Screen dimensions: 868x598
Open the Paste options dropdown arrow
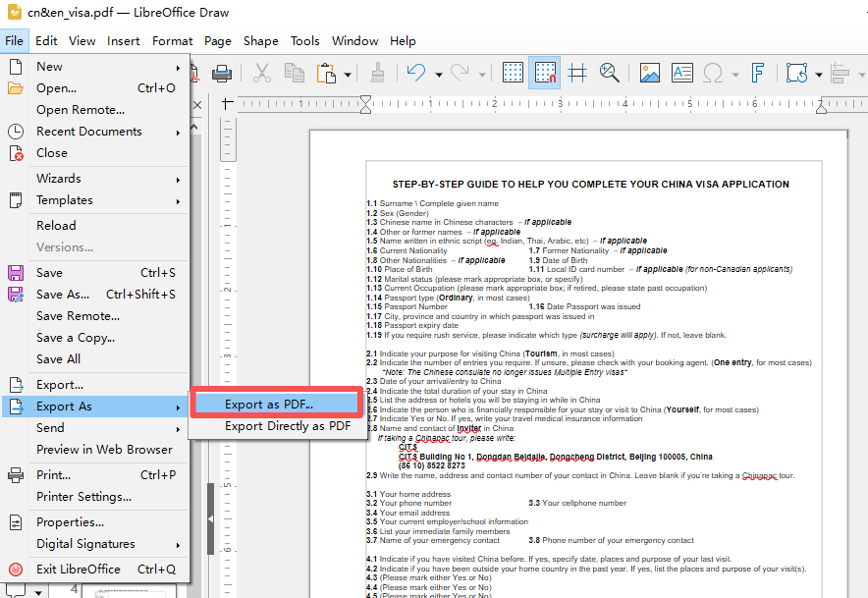(348, 75)
